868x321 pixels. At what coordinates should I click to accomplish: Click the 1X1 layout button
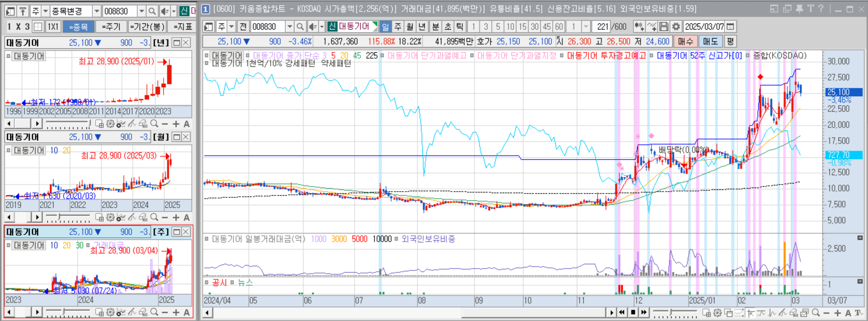point(53,27)
